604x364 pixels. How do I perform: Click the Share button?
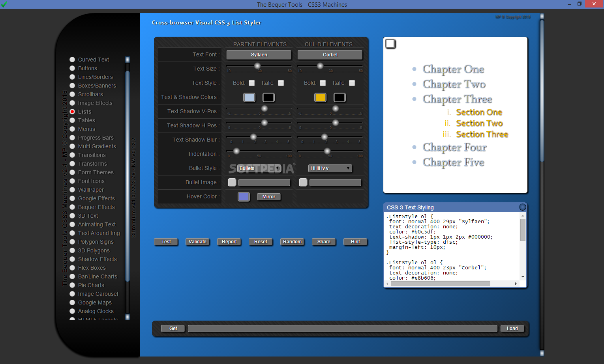(x=324, y=242)
